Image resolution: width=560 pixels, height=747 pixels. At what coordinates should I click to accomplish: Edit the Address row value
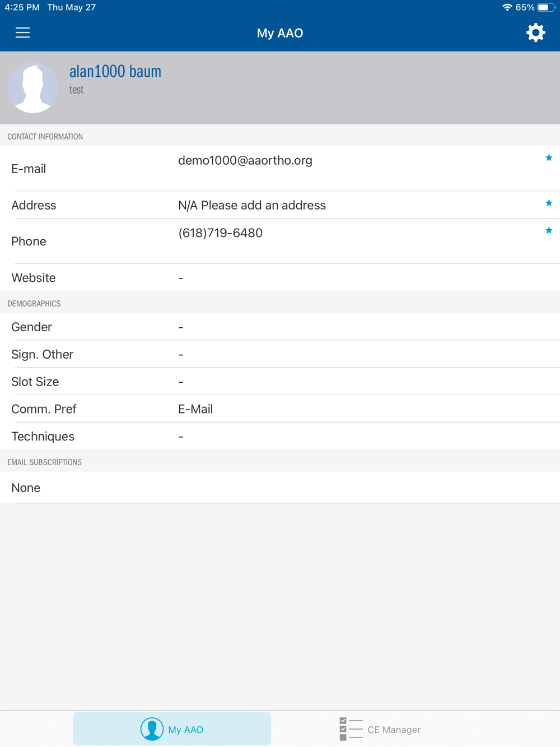pos(252,205)
